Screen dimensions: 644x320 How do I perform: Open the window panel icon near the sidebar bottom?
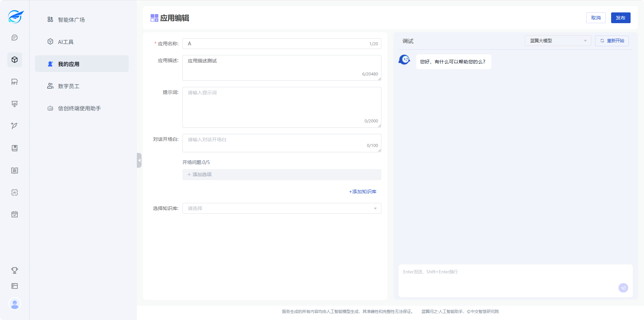point(14,286)
